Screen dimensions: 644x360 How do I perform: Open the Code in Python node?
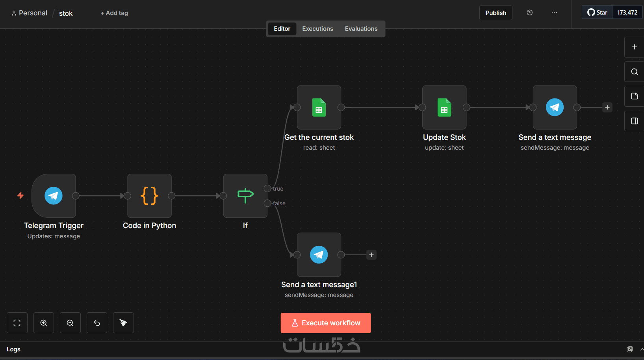pyautogui.click(x=149, y=196)
